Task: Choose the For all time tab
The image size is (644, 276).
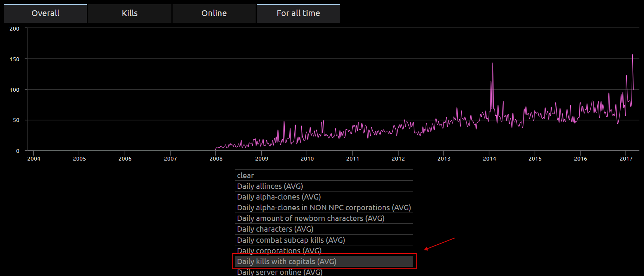Action: point(298,13)
